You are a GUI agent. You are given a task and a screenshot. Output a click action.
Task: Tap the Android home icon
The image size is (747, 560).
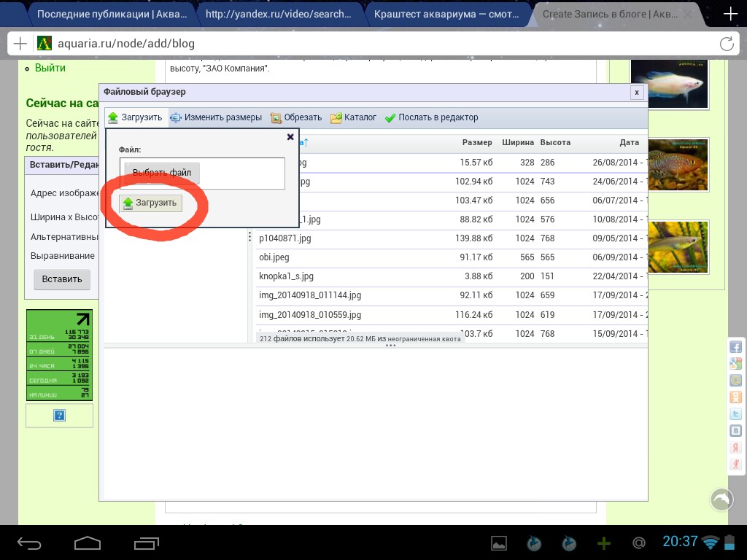coord(88,542)
